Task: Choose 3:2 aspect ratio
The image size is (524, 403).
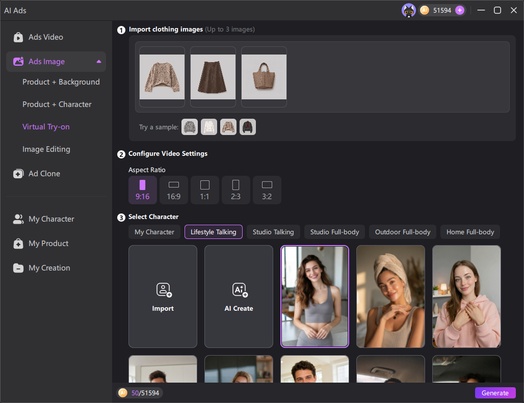Action: pos(267,190)
